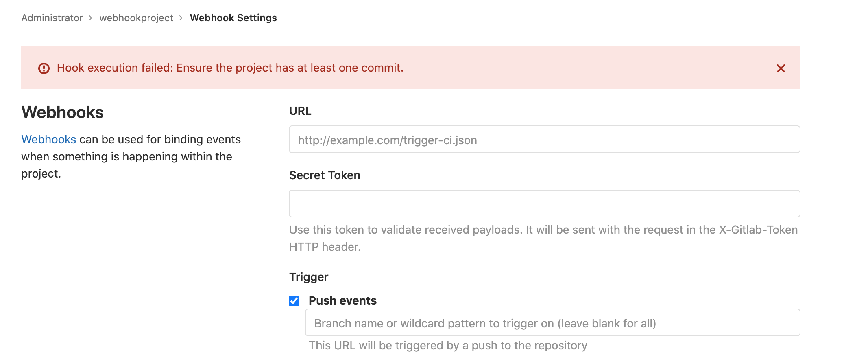Image resolution: width=868 pixels, height=364 pixels.
Task: Focus the URL input field
Action: click(x=545, y=139)
